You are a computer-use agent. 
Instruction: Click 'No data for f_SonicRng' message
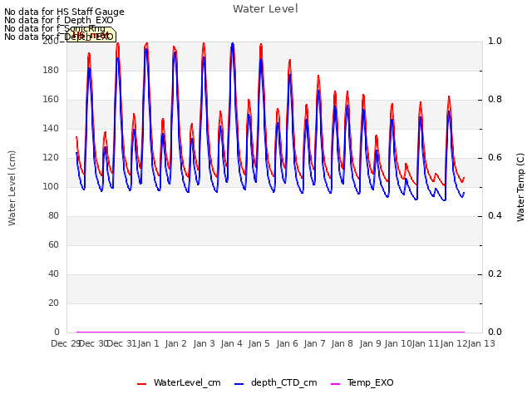[55, 28]
